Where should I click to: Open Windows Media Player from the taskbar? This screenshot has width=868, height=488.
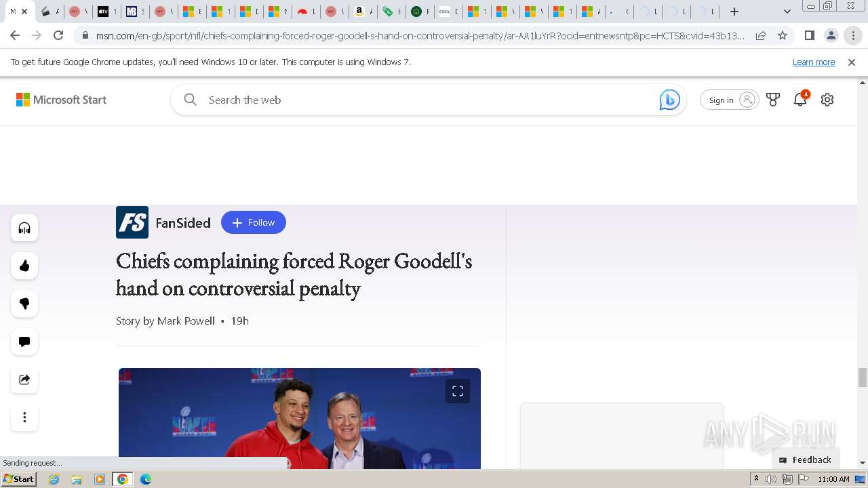(x=100, y=479)
